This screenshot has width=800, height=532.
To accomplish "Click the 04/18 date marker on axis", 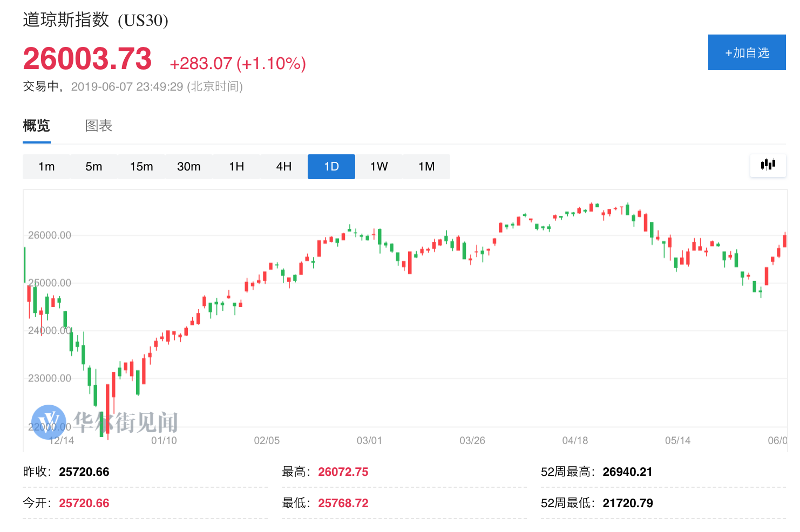I will [575, 441].
